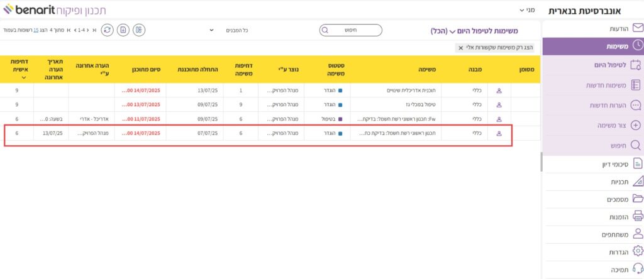Remove the 'הצג רק משימות שקשורות אלי' filter
Screen dimensions: 644x279
point(461,48)
